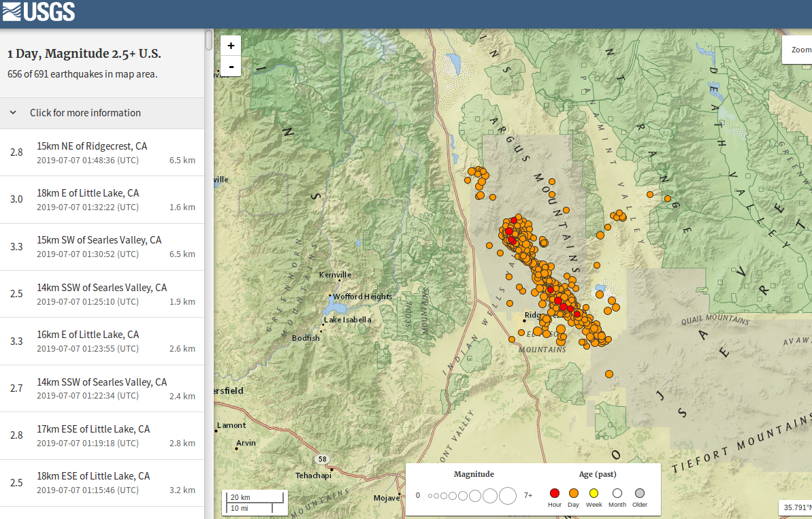Image resolution: width=812 pixels, height=519 pixels.
Task: Select 3.0 quake 18km E of Little Lake
Action: tap(102, 200)
